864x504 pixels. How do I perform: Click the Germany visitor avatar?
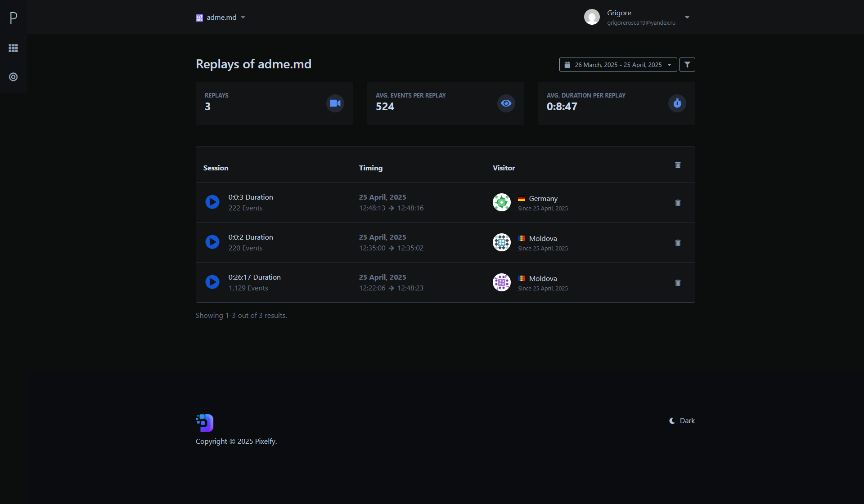501,202
